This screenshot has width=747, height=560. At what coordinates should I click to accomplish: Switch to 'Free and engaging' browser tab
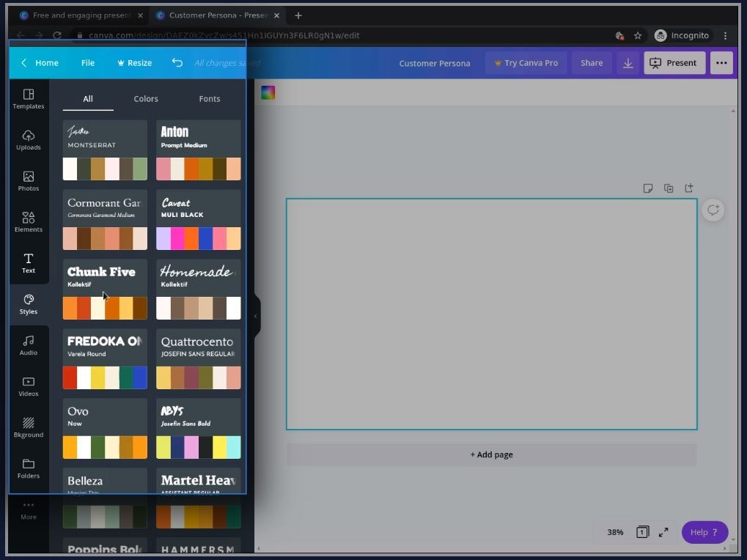pyautogui.click(x=81, y=15)
